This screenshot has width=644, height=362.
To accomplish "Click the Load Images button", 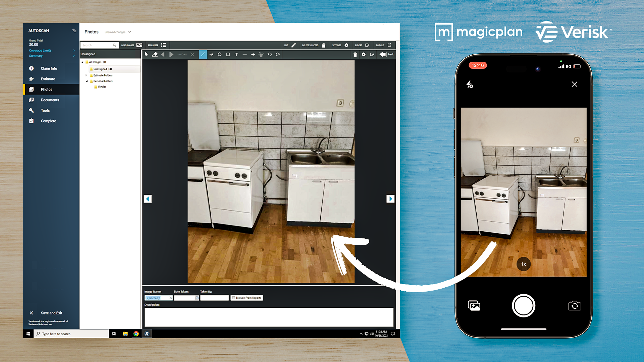I will pos(131,45).
